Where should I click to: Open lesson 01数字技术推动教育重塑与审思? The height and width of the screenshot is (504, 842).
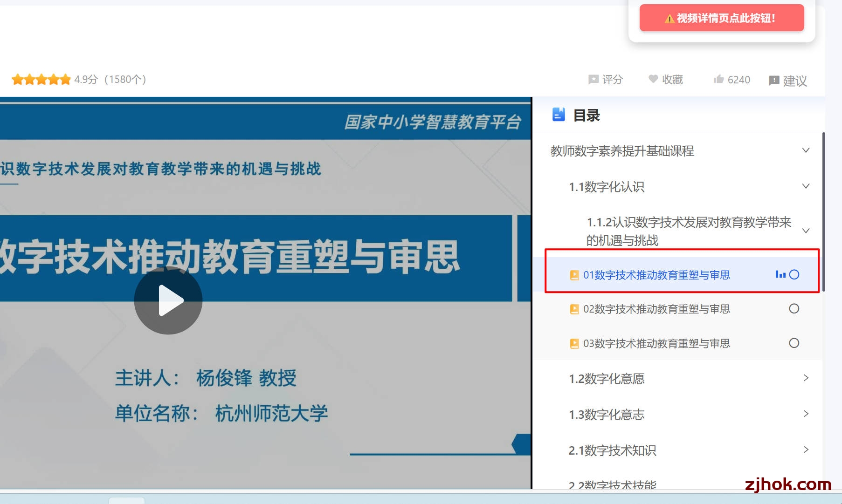coord(656,275)
